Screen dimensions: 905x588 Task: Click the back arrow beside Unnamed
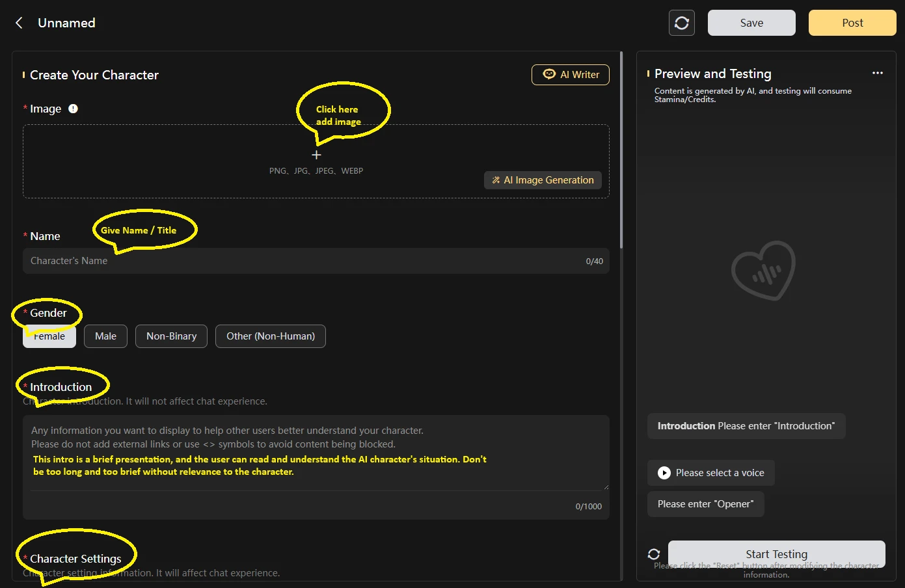[x=19, y=23]
